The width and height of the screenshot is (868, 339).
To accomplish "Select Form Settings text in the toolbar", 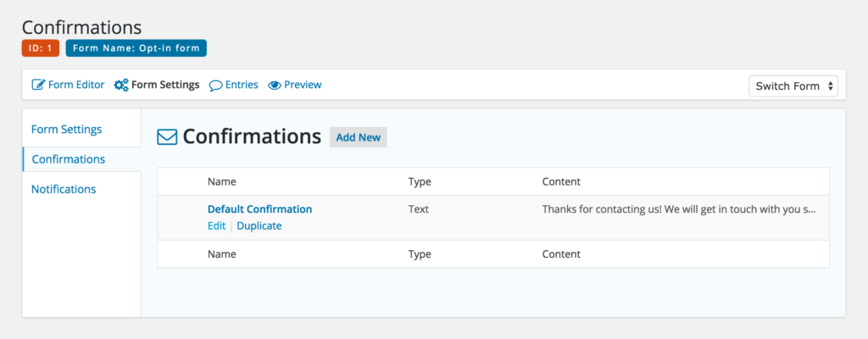I will coord(165,85).
